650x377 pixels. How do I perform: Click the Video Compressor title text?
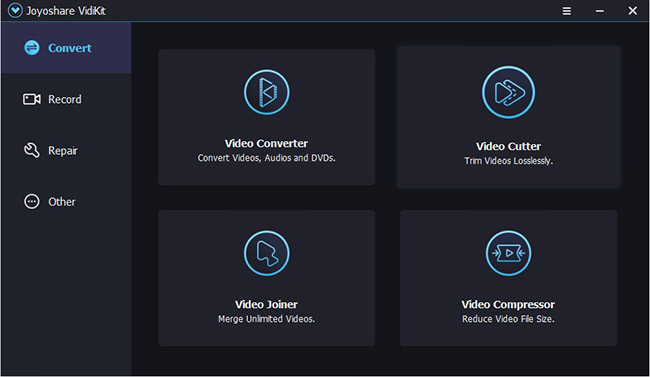coord(508,304)
